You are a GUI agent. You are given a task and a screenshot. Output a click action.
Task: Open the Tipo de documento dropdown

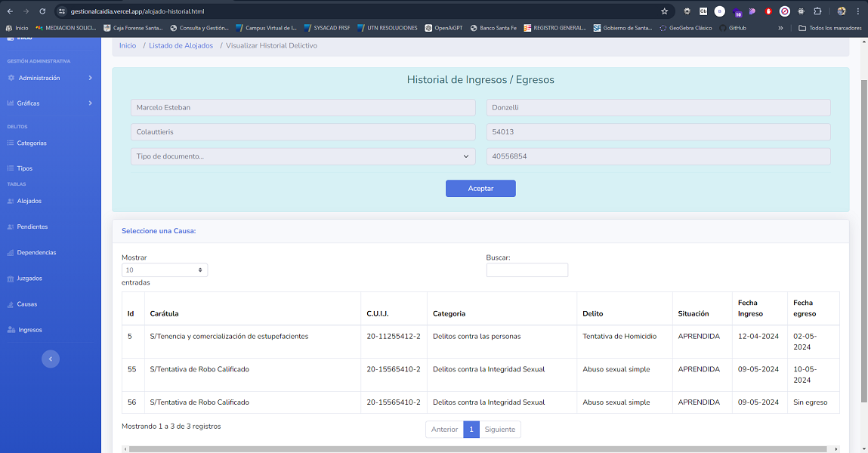point(303,156)
